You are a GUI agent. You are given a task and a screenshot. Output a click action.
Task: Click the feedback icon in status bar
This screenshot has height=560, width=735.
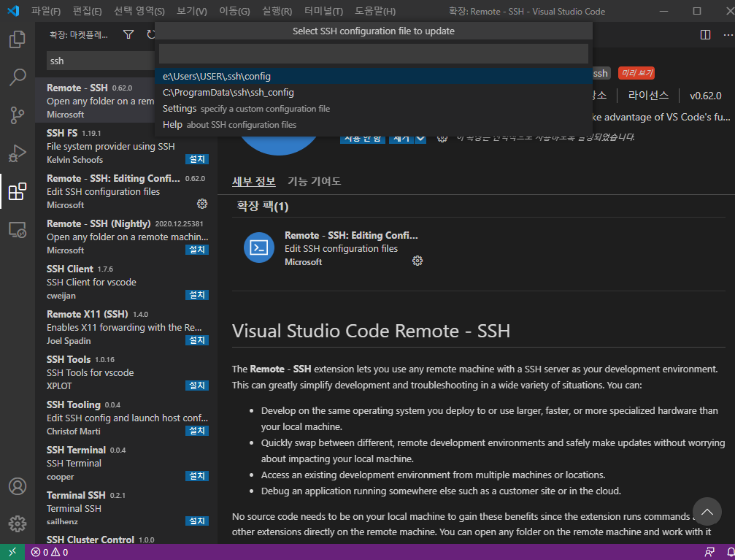pyautogui.click(x=709, y=552)
